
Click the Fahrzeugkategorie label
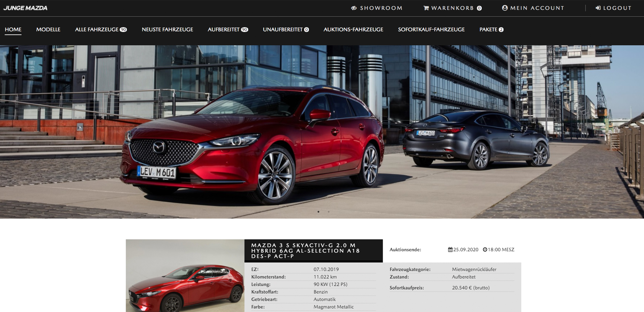410,269
